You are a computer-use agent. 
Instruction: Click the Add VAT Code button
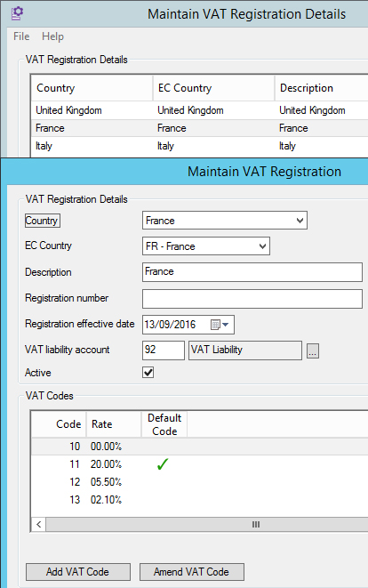point(78,572)
